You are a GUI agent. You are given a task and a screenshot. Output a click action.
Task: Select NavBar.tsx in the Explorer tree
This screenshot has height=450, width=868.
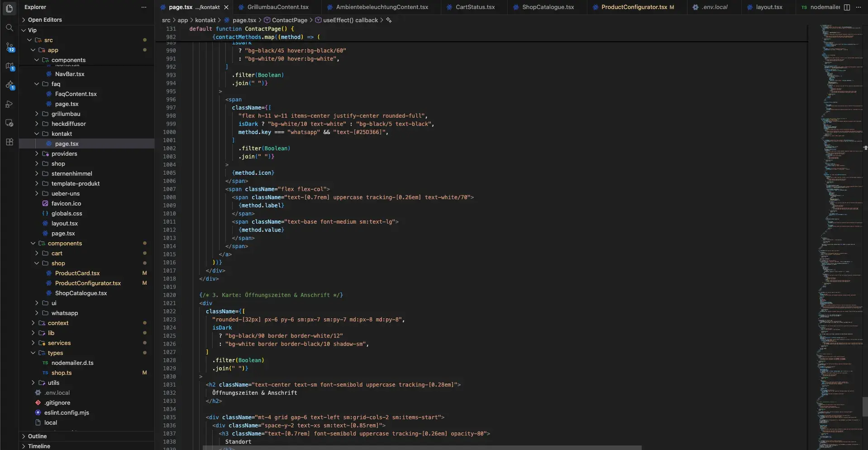pyautogui.click(x=70, y=74)
